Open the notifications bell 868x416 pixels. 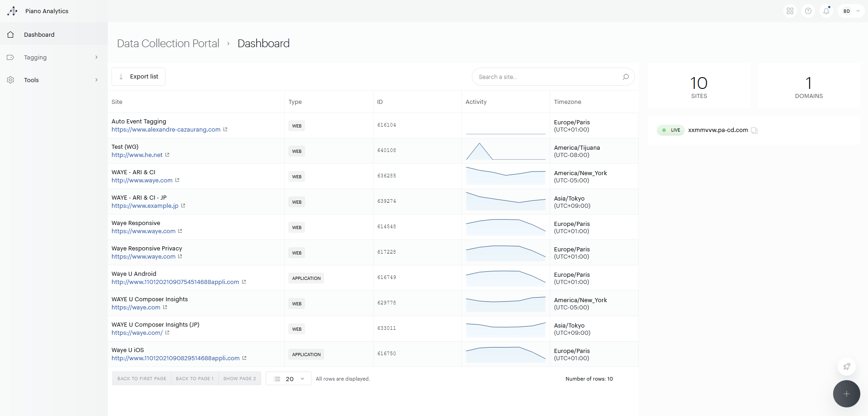(x=826, y=10)
